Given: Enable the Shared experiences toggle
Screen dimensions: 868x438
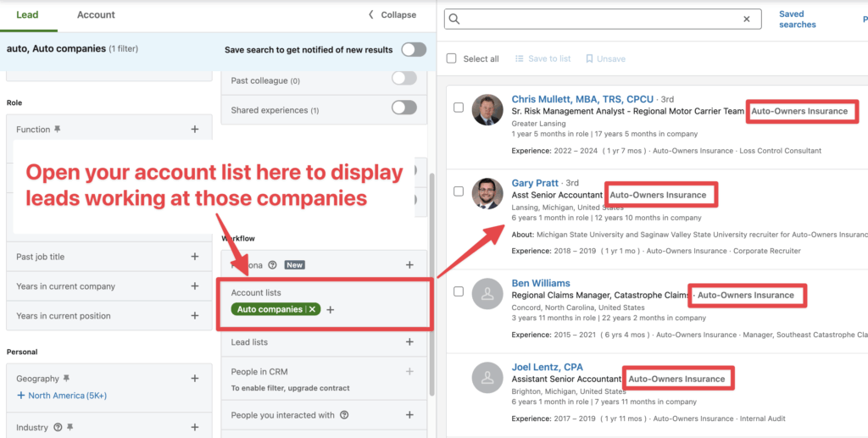Looking at the screenshot, I should pos(404,108).
